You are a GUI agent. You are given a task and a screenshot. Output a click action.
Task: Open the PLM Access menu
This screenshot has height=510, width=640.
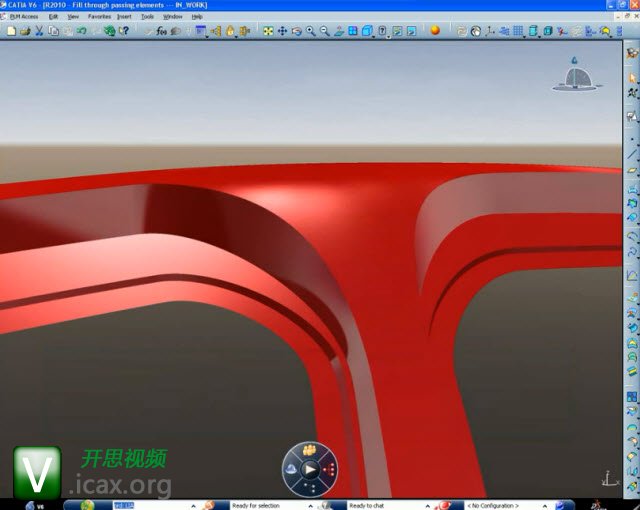23,17
